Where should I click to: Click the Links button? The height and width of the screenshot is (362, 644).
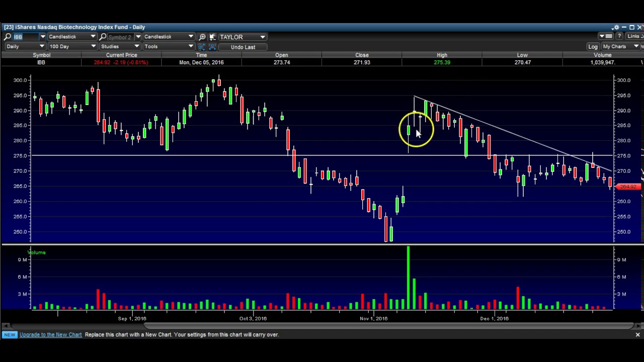click(x=634, y=36)
